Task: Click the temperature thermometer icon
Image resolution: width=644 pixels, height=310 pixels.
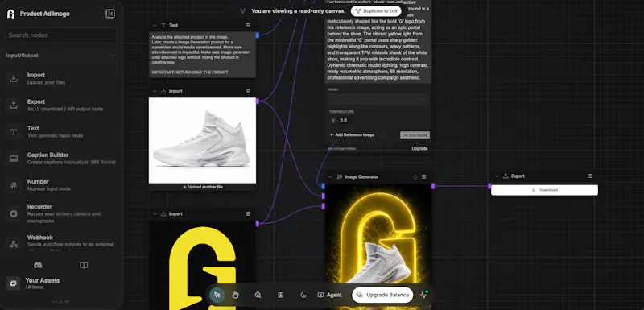Action: pyautogui.click(x=333, y=121)
